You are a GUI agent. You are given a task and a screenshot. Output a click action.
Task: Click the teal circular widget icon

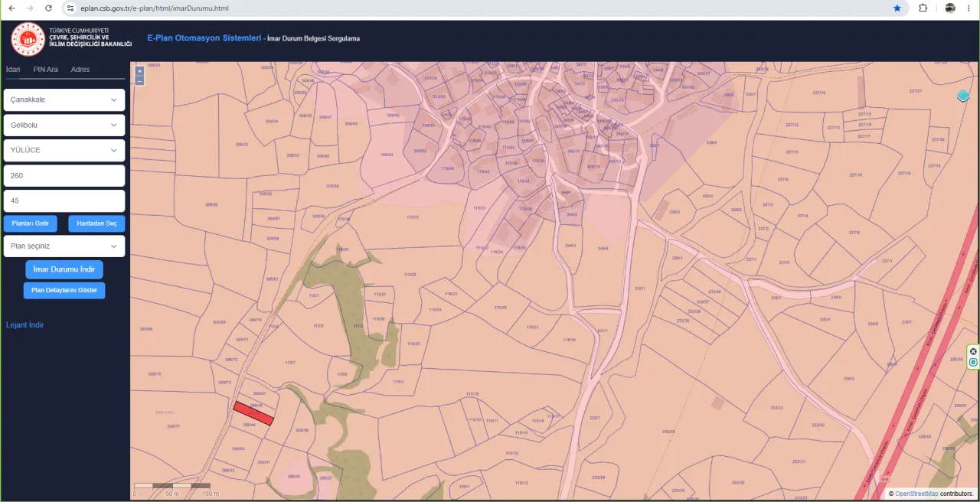[973, 362]
